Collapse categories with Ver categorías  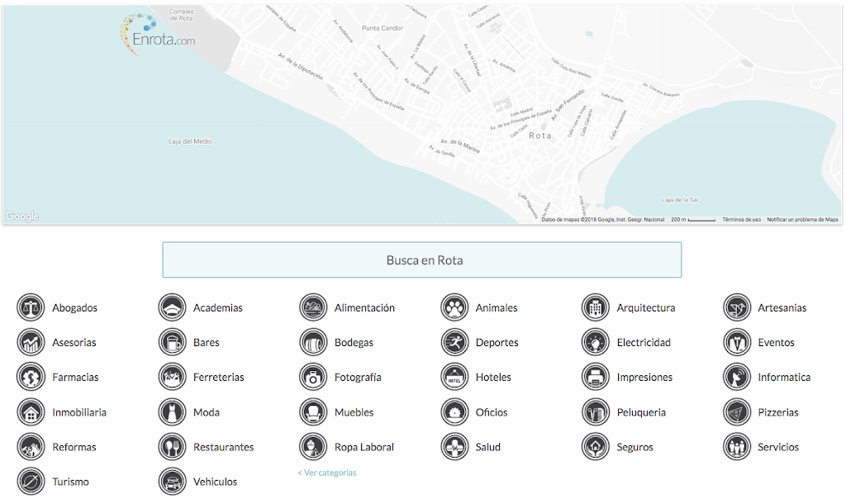pos(327,473)
